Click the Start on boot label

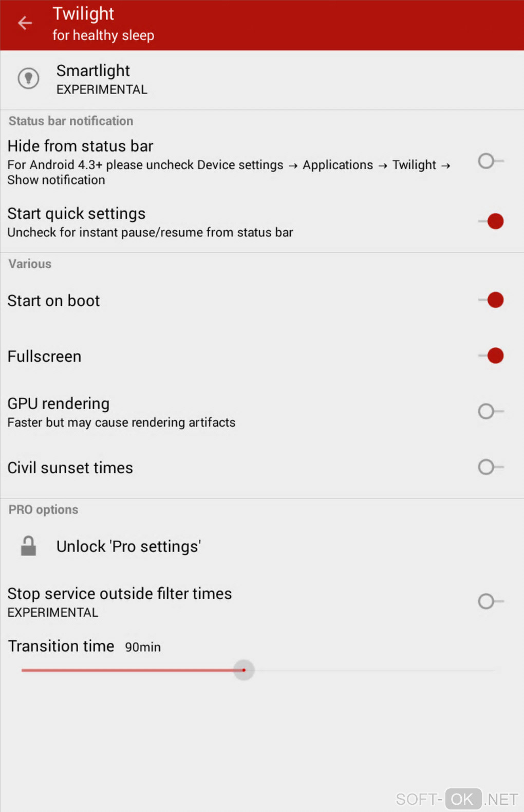[x=54, y=301]
